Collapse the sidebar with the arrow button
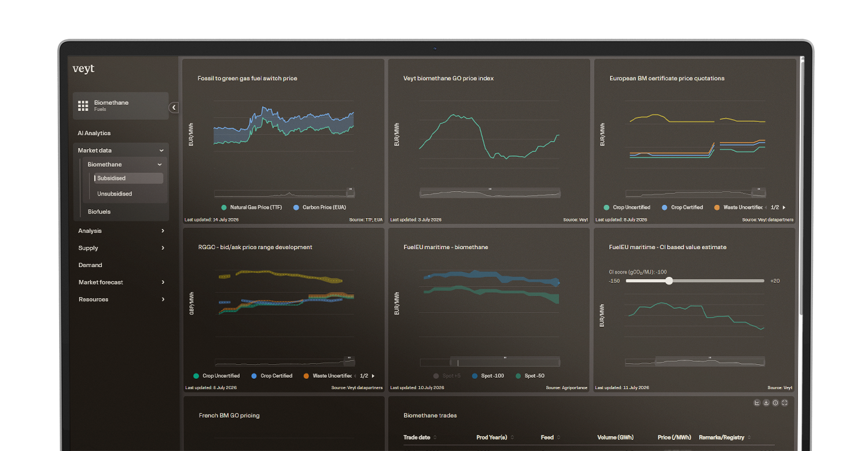Image resolution: width=868 pixels, height=451 pixels. [174, 108]
